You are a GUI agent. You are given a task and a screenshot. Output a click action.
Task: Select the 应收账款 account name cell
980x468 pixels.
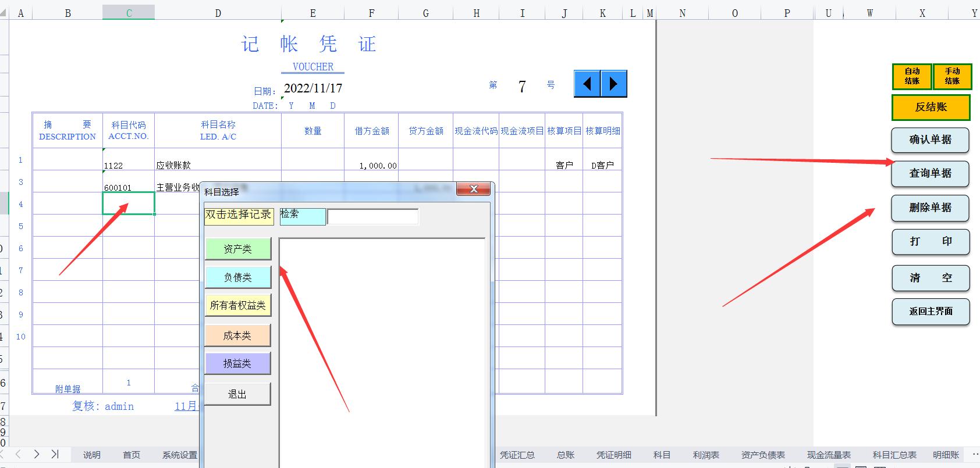click(218, 159)
